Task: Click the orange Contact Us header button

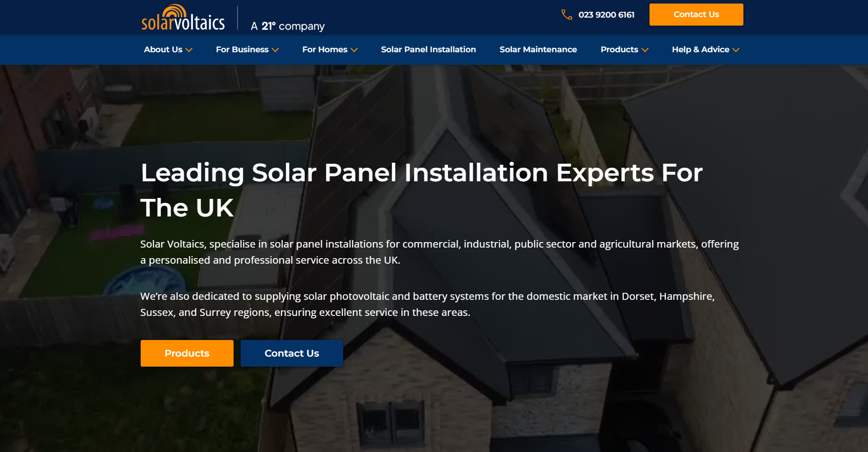Action: (x=696, y=15)
